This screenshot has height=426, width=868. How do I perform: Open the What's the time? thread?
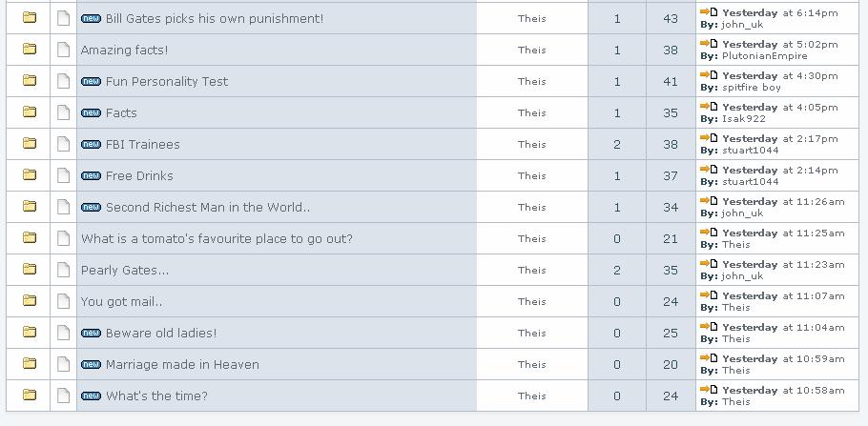pyautogui.click(x=156, y=396)
